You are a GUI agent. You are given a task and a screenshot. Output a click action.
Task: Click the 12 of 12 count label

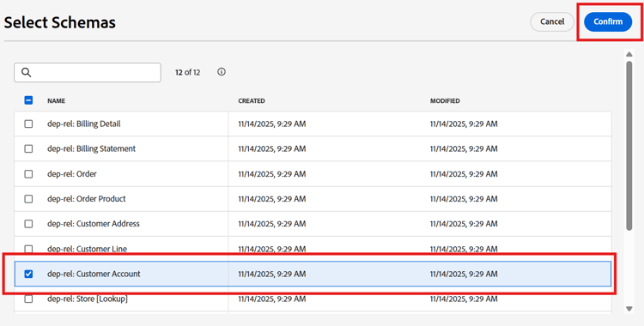(188, 72)
